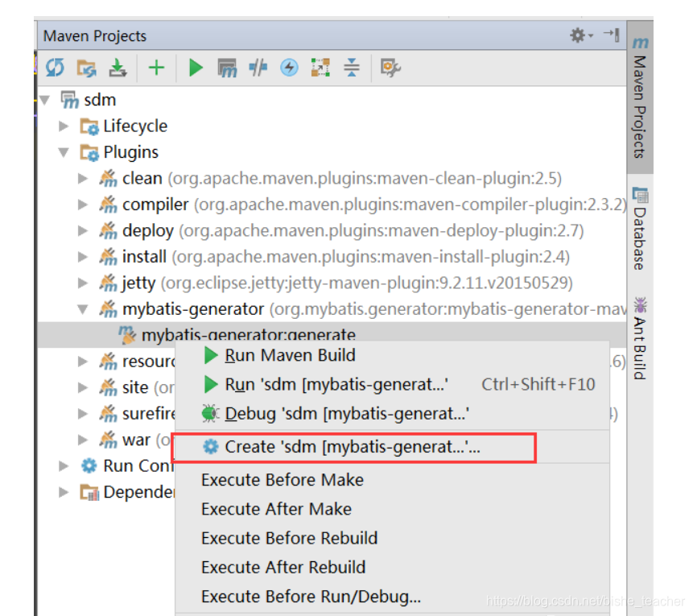Open Maven Projects panel gear options
693x616 pixels.
[581, 35]
